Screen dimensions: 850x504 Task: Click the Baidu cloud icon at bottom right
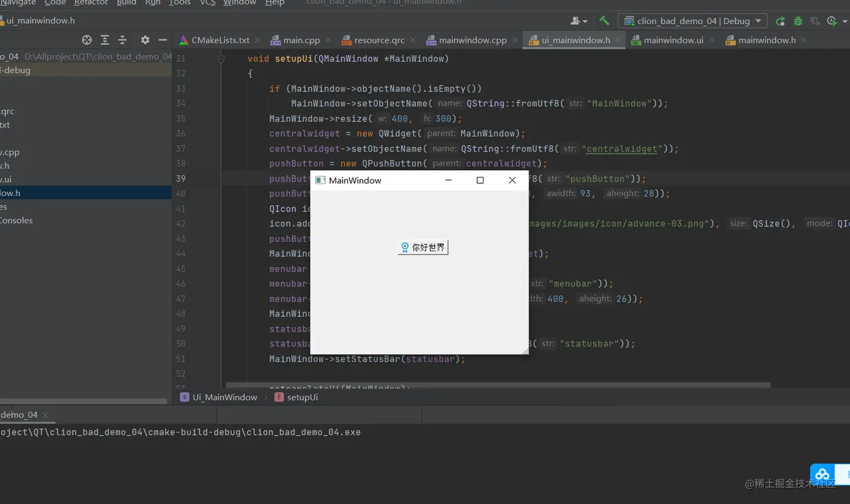822,475
